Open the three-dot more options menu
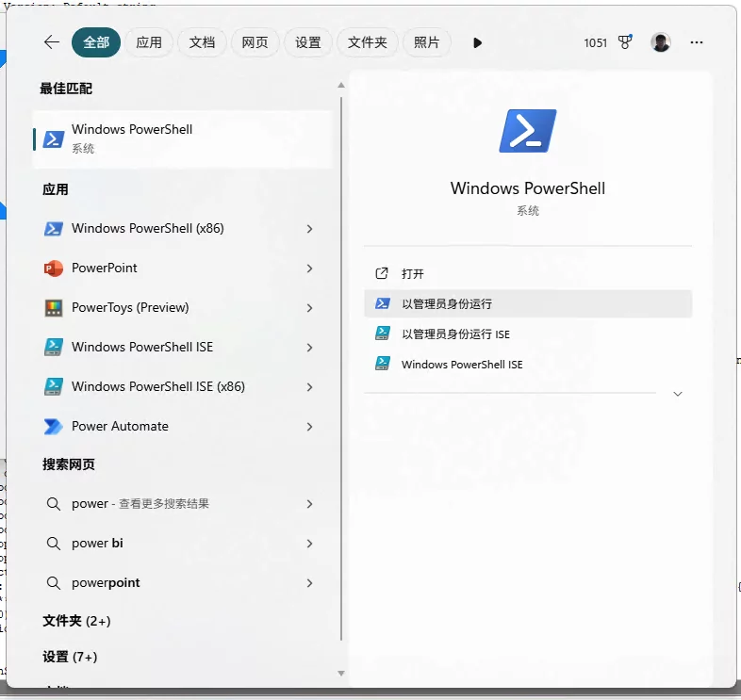Viewport: 741px width, 700px height. coord(697,42)
